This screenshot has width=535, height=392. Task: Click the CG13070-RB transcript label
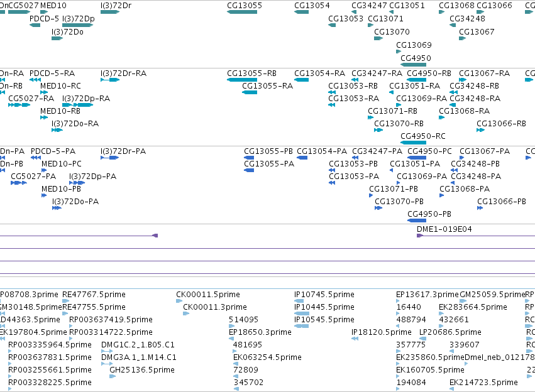point(399,124)
